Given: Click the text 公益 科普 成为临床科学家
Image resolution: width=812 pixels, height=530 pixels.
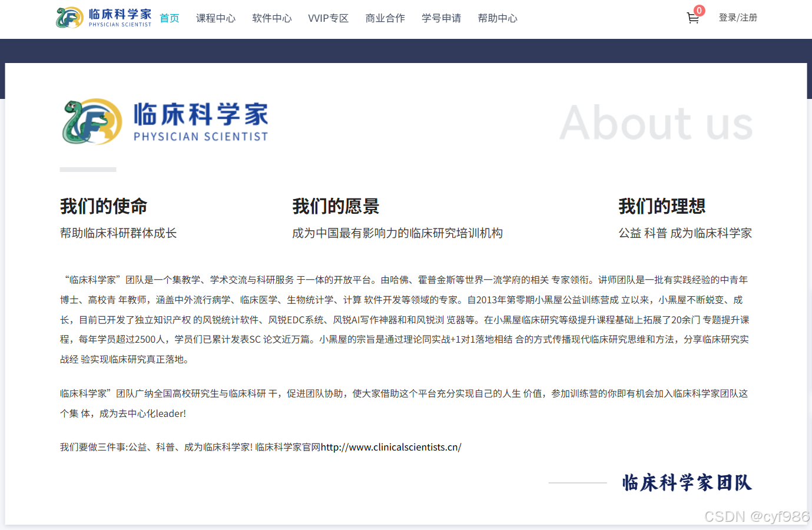Looking at the screenshot, I should coord(685,233).
